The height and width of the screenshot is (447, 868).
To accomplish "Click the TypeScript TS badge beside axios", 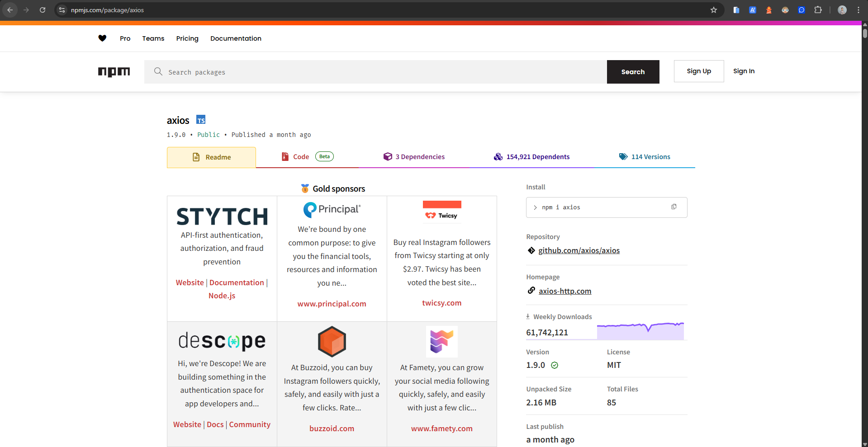I will (x=201, y=120).
